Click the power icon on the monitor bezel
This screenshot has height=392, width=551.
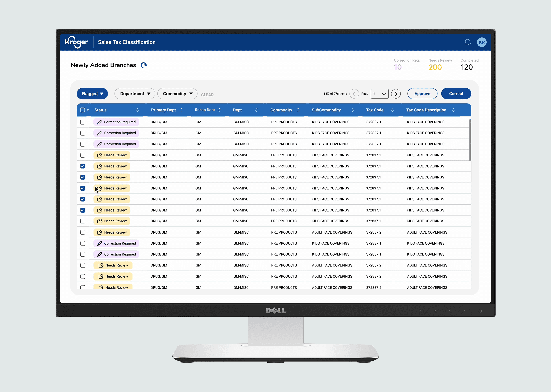point(480,311)
